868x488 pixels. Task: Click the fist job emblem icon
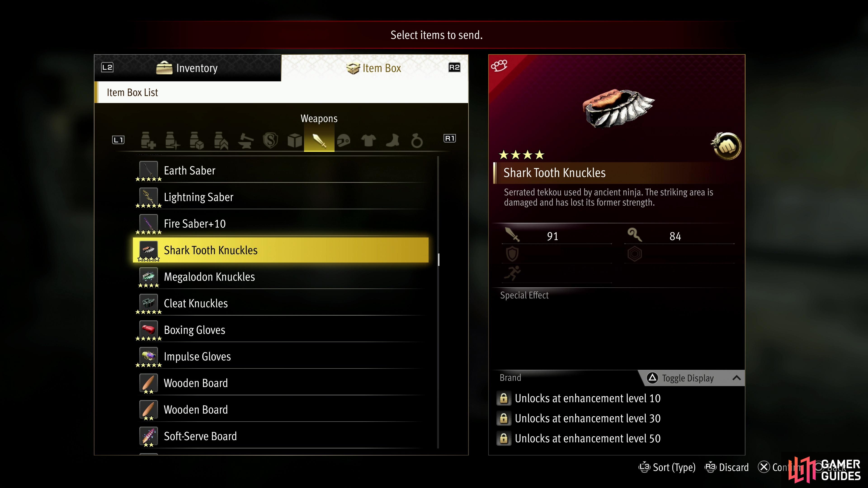[727, 146]
